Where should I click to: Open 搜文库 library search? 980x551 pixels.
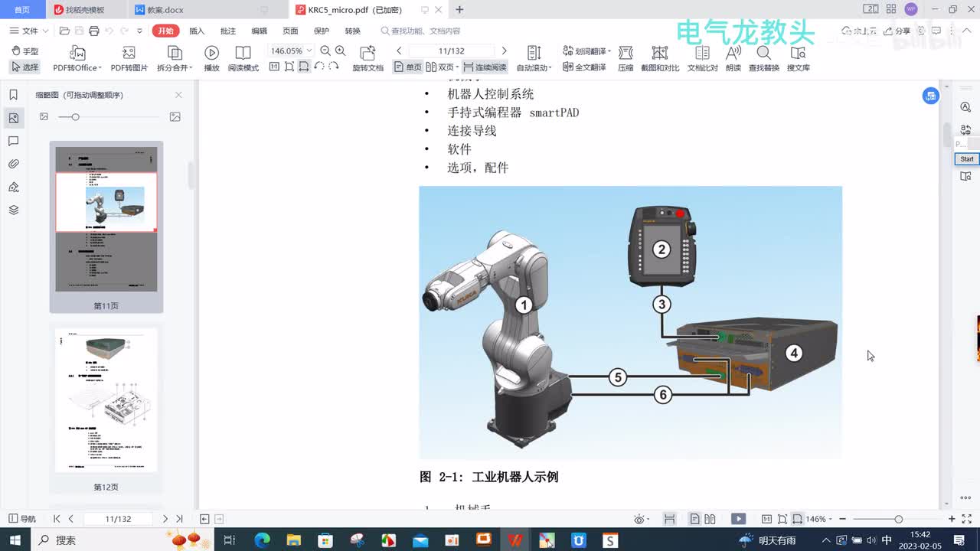[799, 59]
